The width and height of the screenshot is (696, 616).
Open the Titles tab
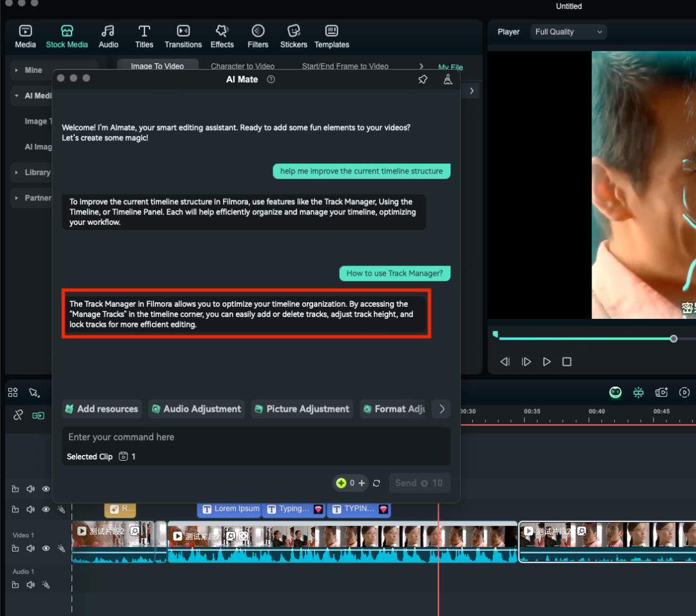tap(144, 36)
